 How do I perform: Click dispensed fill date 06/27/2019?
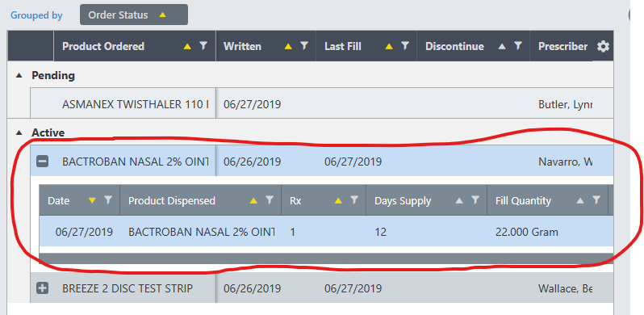click(84, 232)
